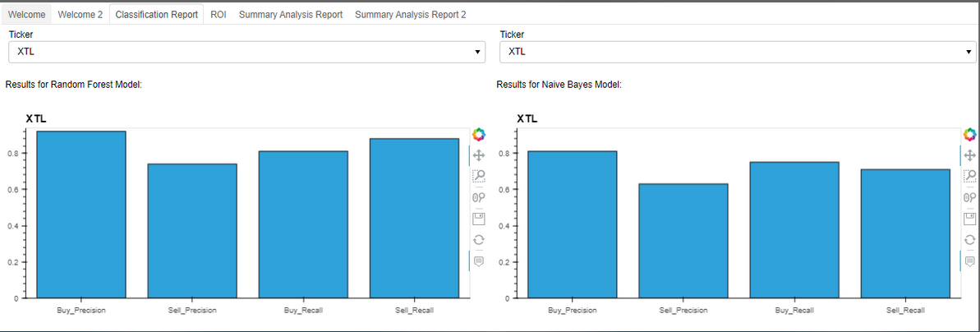980x332 pixels.
Task: Click Sell_Recall axis label in Naive Bayes chart
Action: [905, 310]
